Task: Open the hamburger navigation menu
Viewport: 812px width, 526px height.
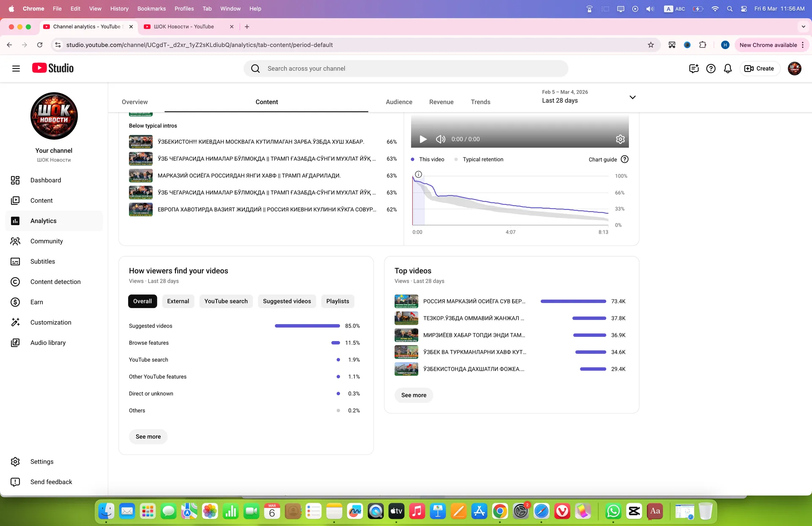Action: tap(16, 69)
